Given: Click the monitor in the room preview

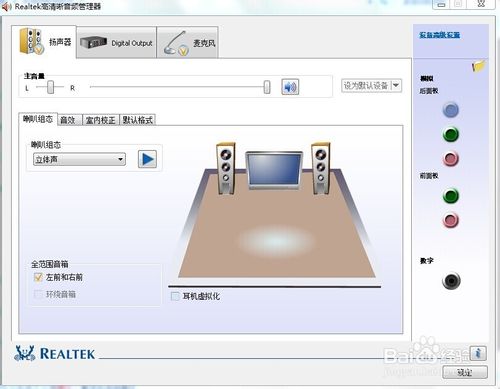Looking at the screenshot, I should coord(274,170).
